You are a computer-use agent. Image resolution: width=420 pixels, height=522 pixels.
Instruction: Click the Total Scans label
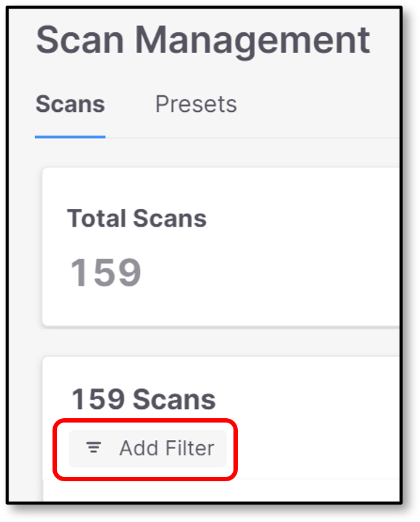click(x=136, y=218)
